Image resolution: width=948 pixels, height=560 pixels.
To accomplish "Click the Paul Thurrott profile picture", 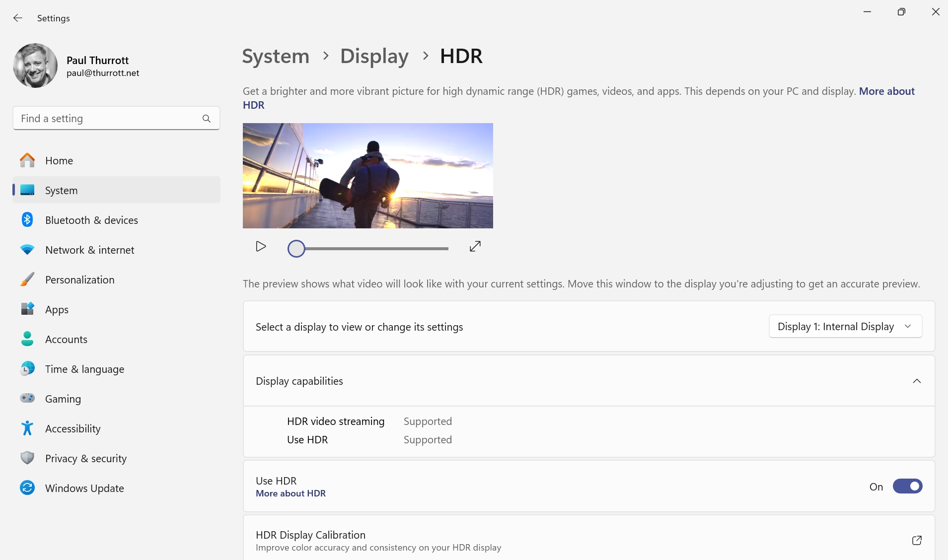I will pyautogui.click(x=35, y=66).
